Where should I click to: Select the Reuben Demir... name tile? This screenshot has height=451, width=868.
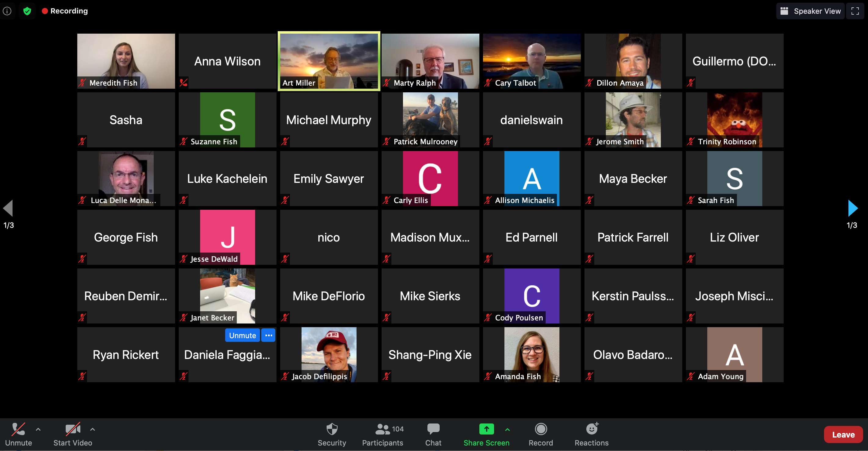tap(126, 296)
